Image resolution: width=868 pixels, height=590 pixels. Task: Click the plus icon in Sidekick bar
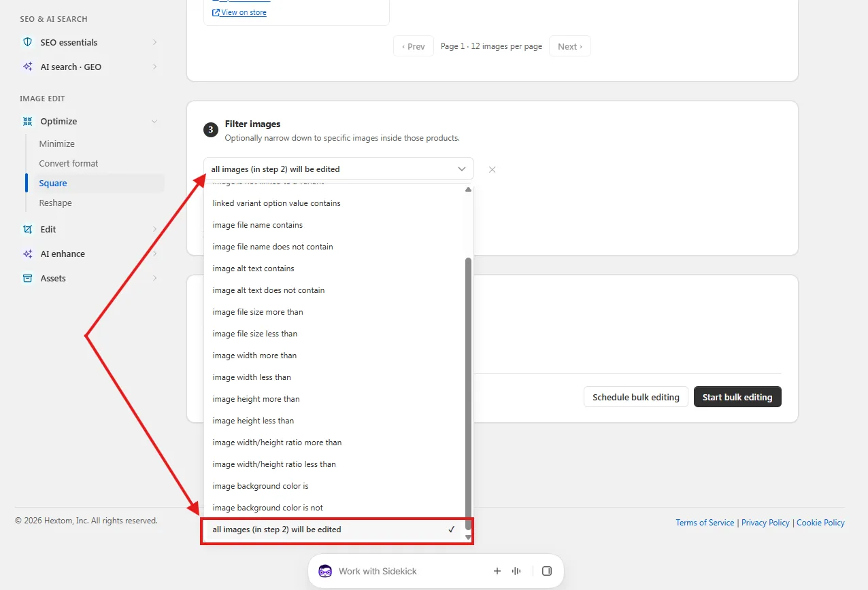tap(497, 571)
